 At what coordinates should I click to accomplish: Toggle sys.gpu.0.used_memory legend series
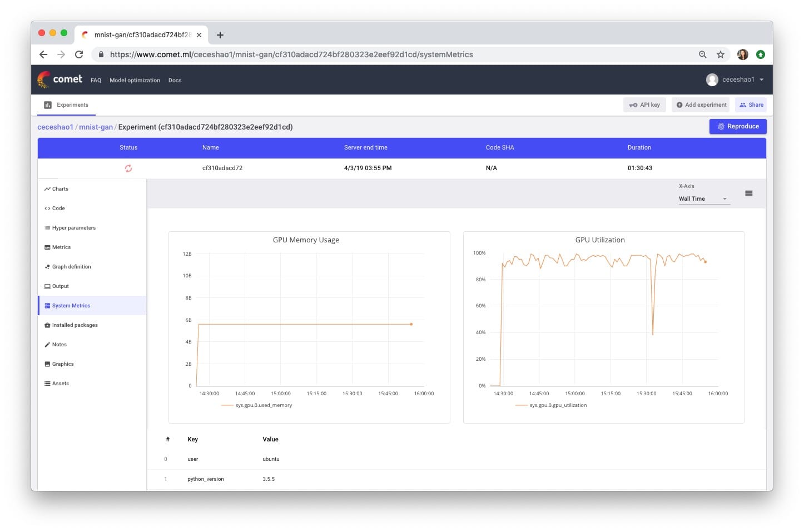[x=263, y=405]
